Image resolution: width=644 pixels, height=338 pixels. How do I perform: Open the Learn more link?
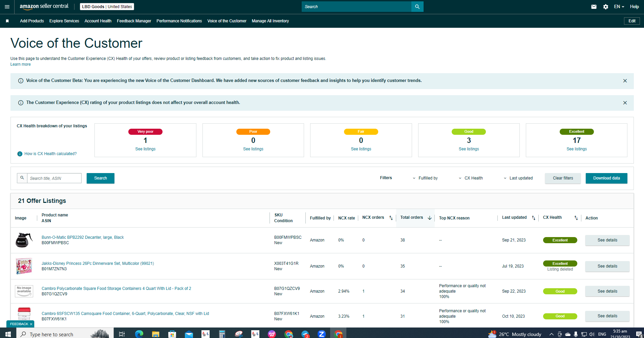(x=20, y=64)
